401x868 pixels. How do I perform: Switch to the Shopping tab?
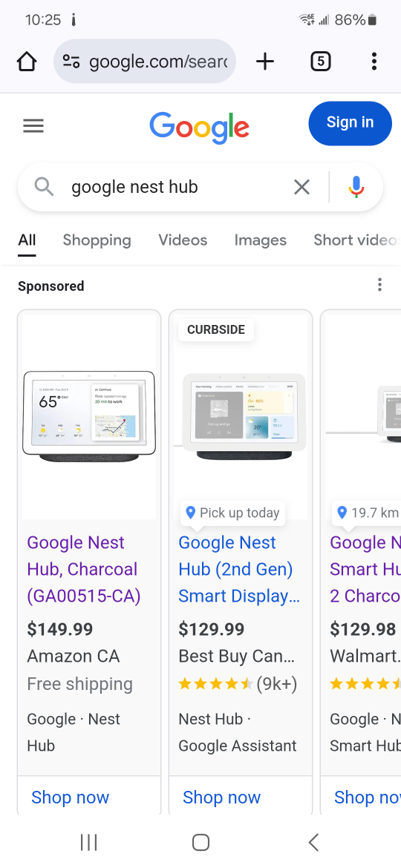coord(97,240)
